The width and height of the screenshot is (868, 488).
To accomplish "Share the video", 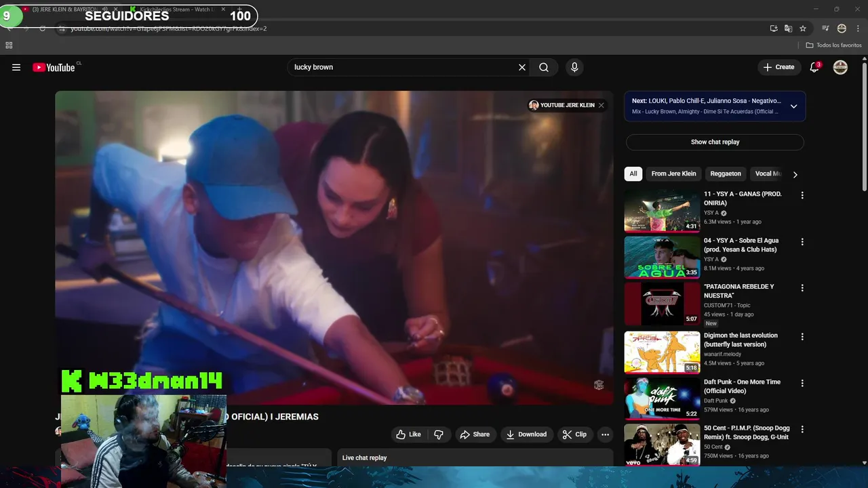I will click(475, 434).
